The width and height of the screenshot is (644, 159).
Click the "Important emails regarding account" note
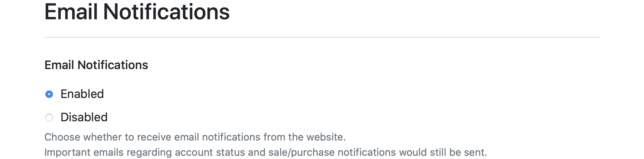pos(265,152)
